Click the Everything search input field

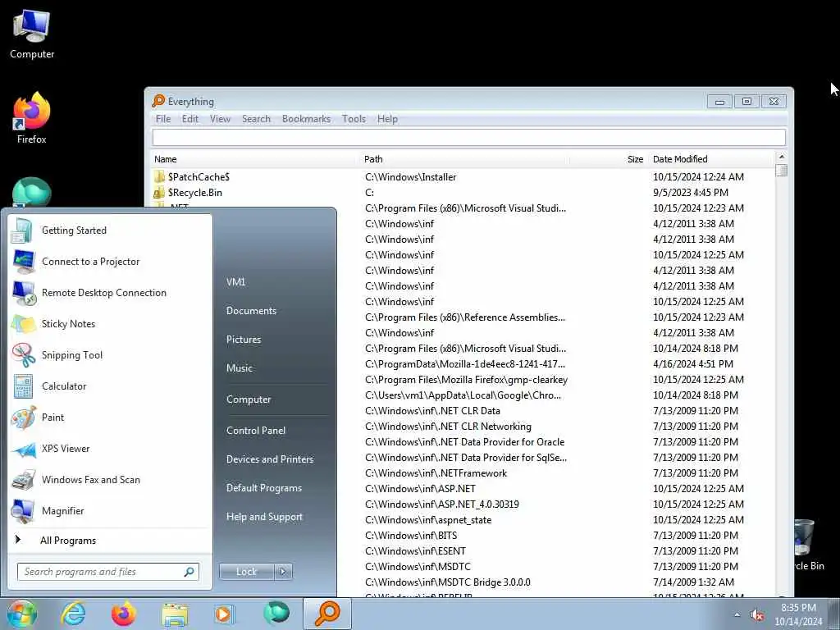tap(468, 137)
